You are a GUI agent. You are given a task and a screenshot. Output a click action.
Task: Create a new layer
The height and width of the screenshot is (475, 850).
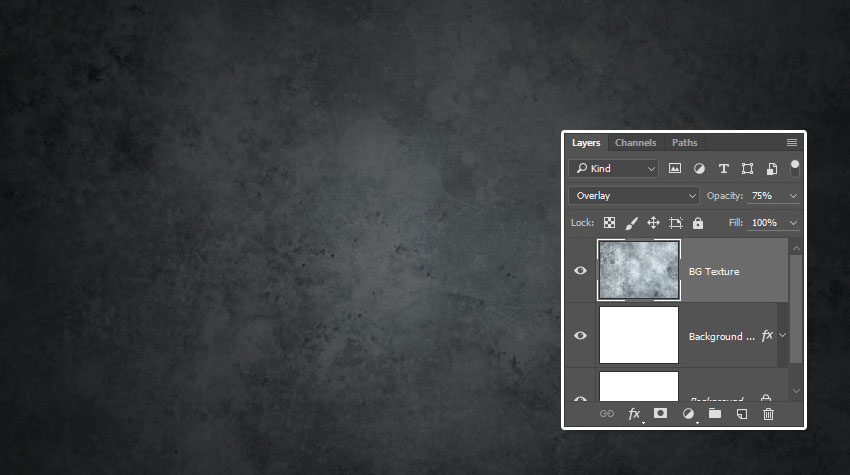pyautogui.click(x=742, y=414)
